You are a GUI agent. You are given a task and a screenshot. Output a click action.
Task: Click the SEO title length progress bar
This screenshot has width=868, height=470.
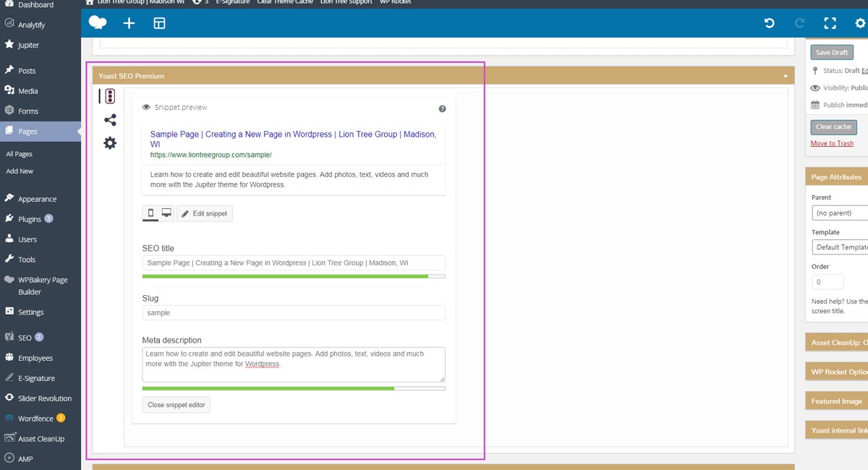pyautogui.click(x=294, y=276)
